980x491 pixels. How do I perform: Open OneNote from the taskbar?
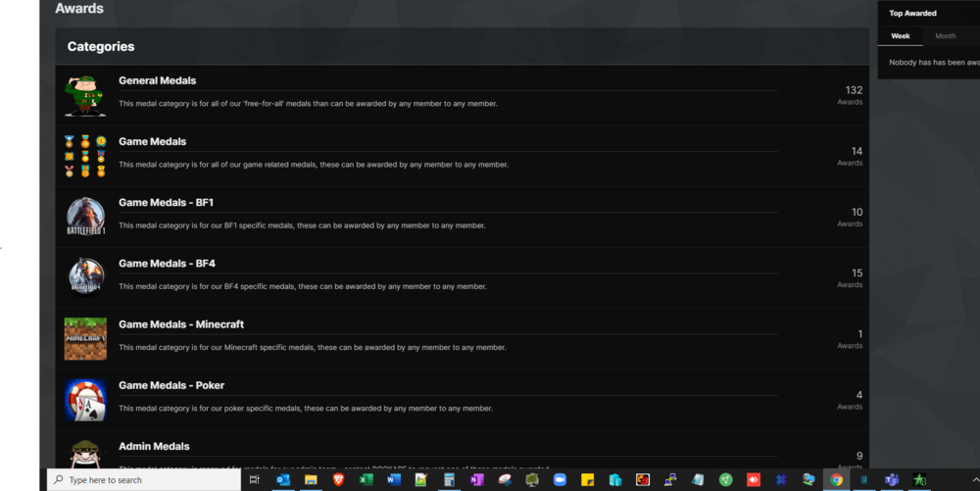coord(477,480)
